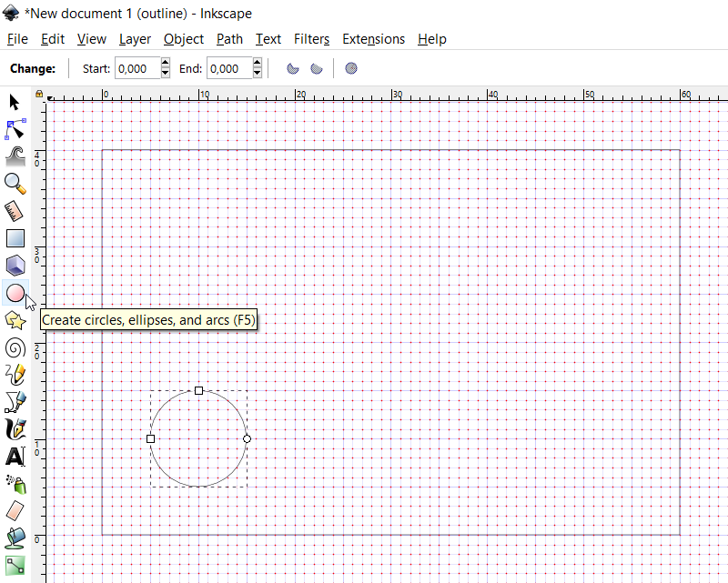Select the Node editing tool

pos(15,128)
